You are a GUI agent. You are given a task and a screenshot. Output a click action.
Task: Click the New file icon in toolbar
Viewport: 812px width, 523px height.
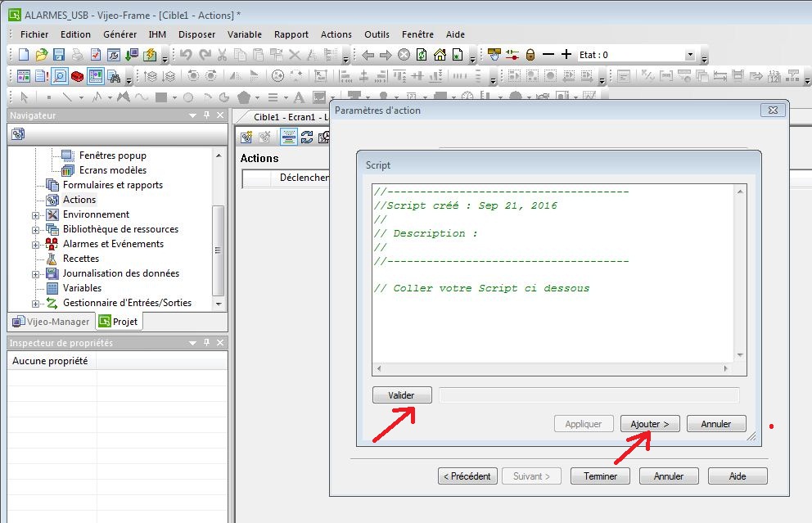23,55
